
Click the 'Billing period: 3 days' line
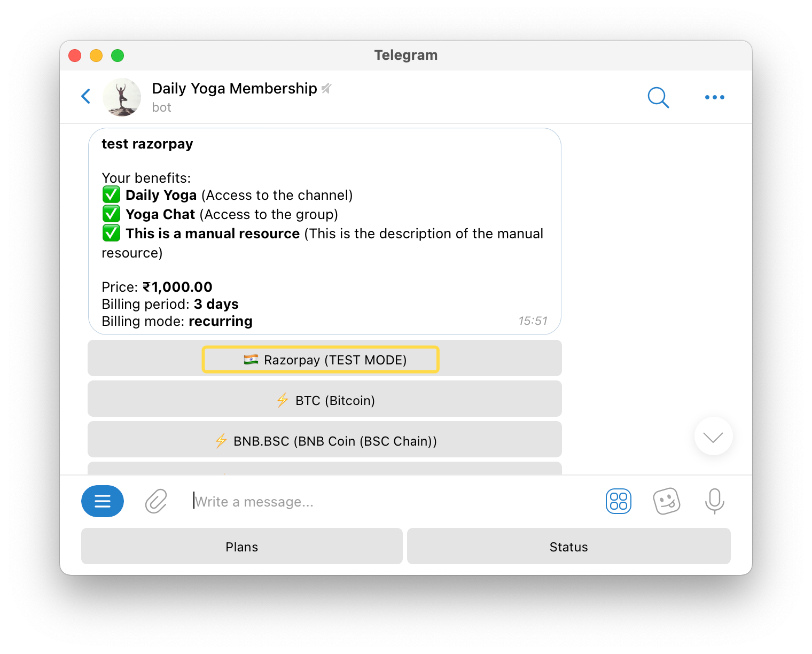click(x=170, y=304)
